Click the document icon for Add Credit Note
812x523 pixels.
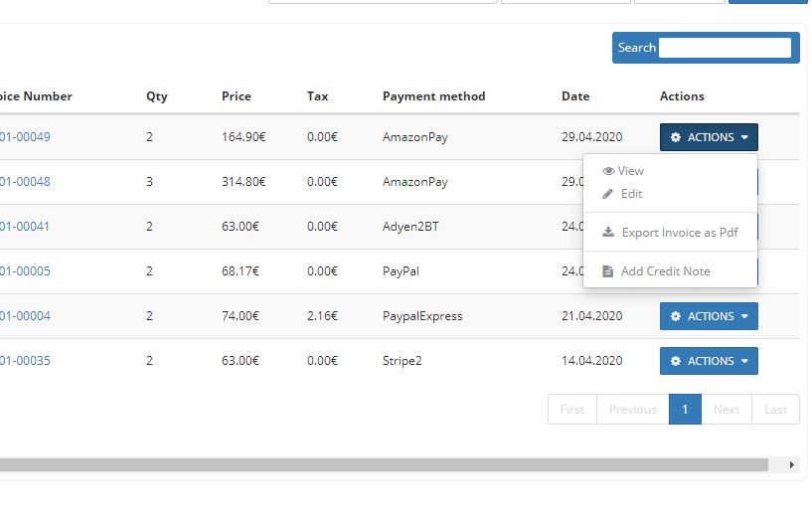click(608, 271)
